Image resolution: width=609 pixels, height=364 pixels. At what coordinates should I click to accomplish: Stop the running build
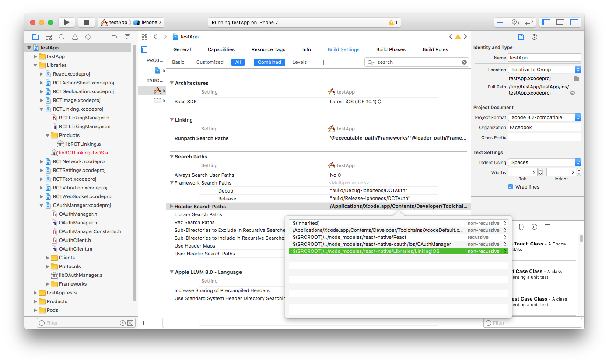pos(85,22)
